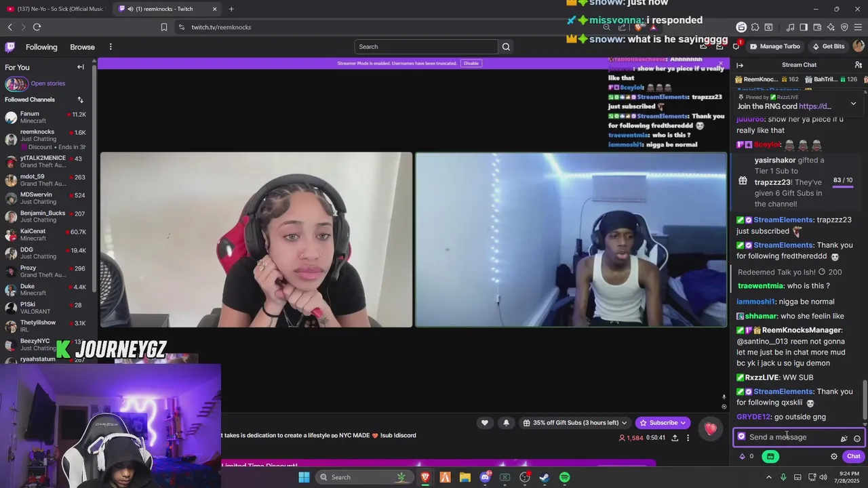
Task: Open Discord from the taskbar
Action: click(485, 477)
